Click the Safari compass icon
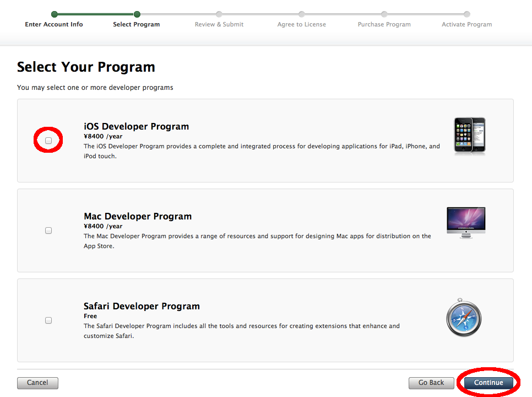Viewport: 532px width, 397px height. (x=464, y=318)
